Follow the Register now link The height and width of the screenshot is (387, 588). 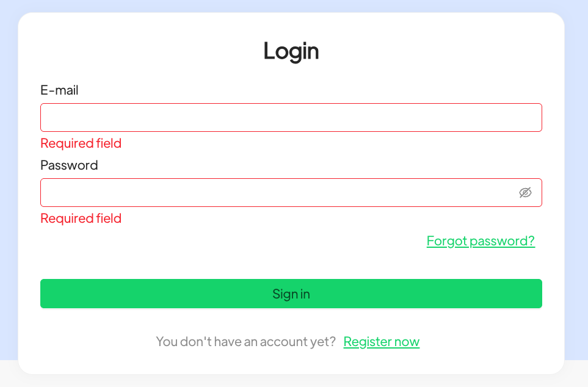click(382, 342)
